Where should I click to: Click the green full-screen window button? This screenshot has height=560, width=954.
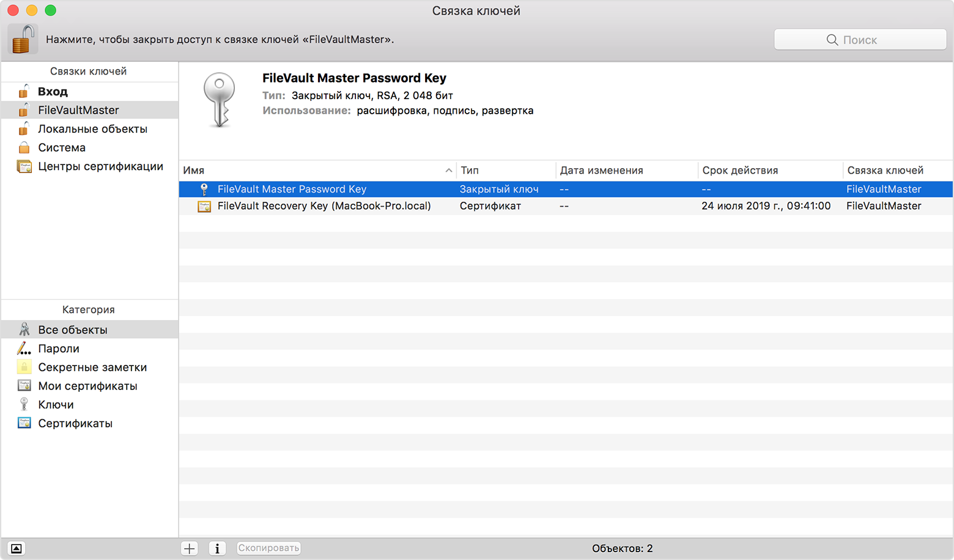(51, 10)
